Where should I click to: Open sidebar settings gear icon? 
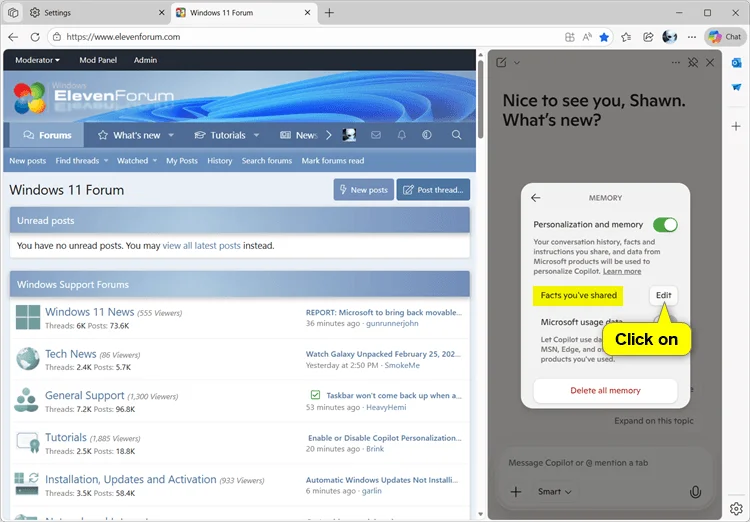coord(736,508)
